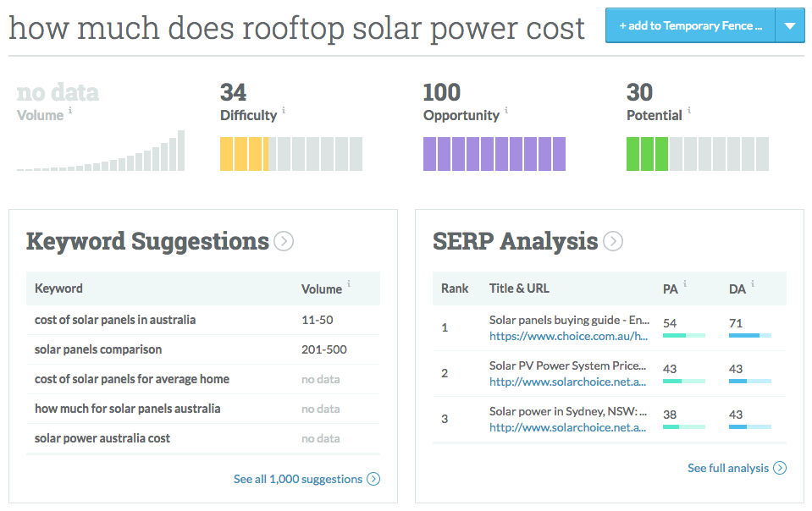The image size is (812, 511).
Task: Select keyword 'solar panels comparison'
Action: (x=98, y=349)
